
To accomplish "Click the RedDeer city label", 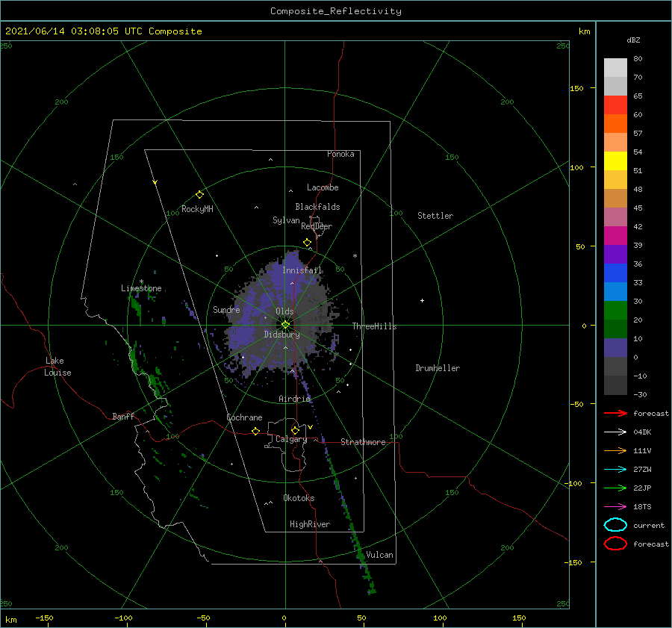I will point(317,226).
